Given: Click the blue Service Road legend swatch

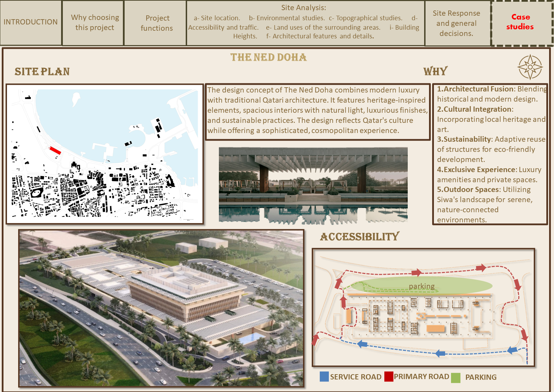Looking at the screenshot, I should point(324,377).
